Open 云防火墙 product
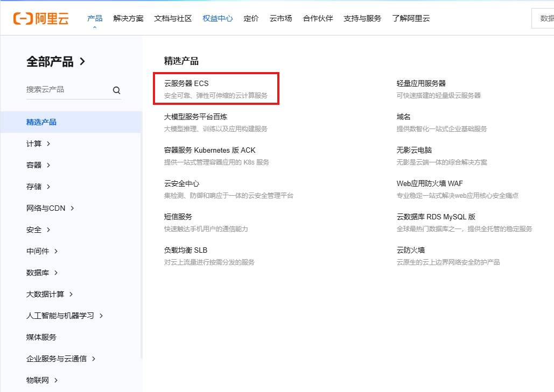Viewport: 554px width, 392px height. 411,250
